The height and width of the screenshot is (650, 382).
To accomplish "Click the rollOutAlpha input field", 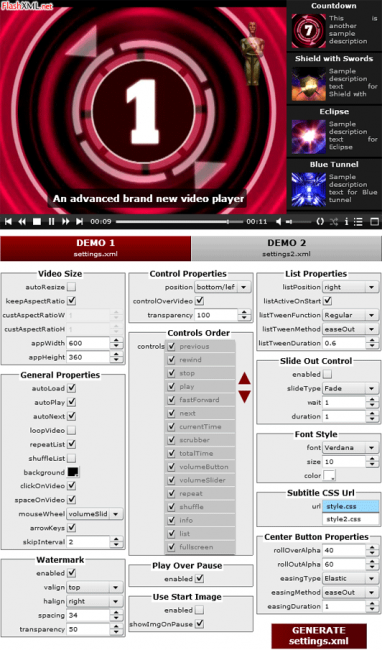I will point(344,564).
